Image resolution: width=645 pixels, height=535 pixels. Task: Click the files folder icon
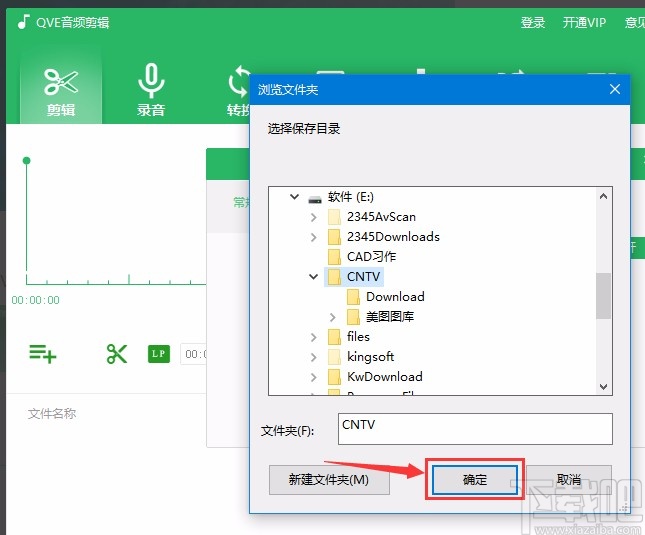(334, 337)
